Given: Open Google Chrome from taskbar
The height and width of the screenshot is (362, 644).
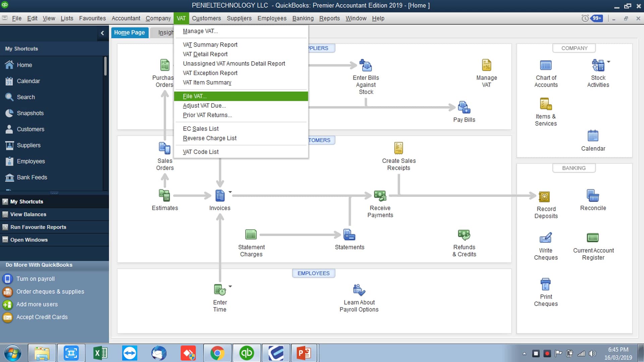Looking at the screenshot, I should coord(217,353).
